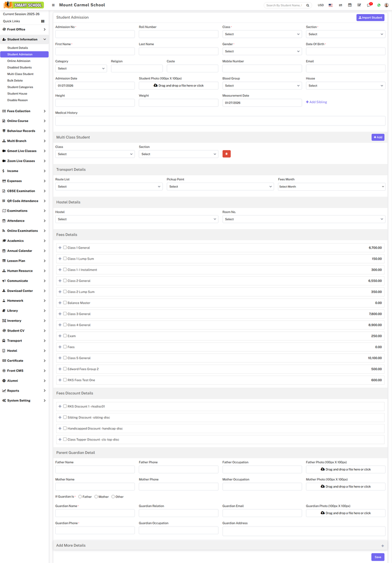
Task: Select the Mother guardian radio button
Action: click(x=96, y=497)
